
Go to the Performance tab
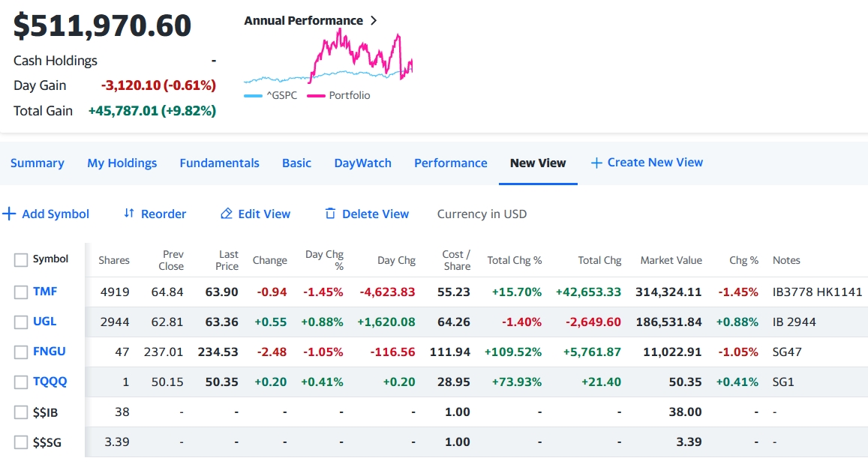click(450, 163)
